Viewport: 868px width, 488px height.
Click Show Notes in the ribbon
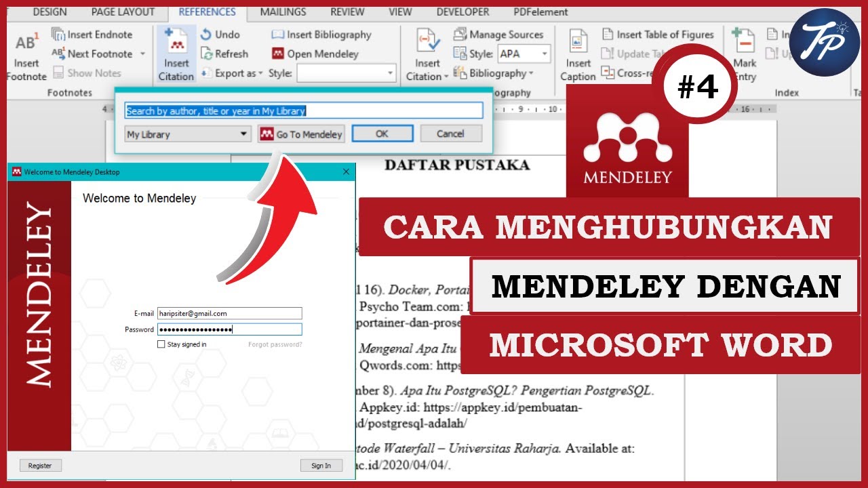87,73
